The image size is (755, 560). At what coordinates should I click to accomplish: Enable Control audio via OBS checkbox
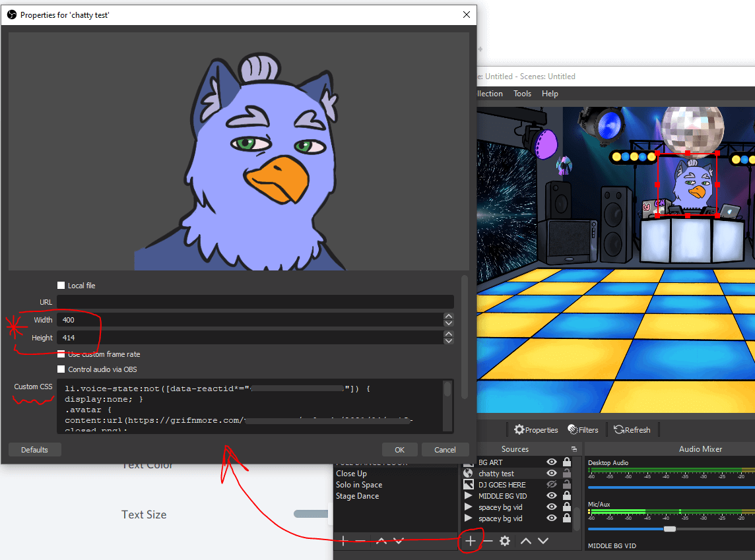tap(61, 369)
